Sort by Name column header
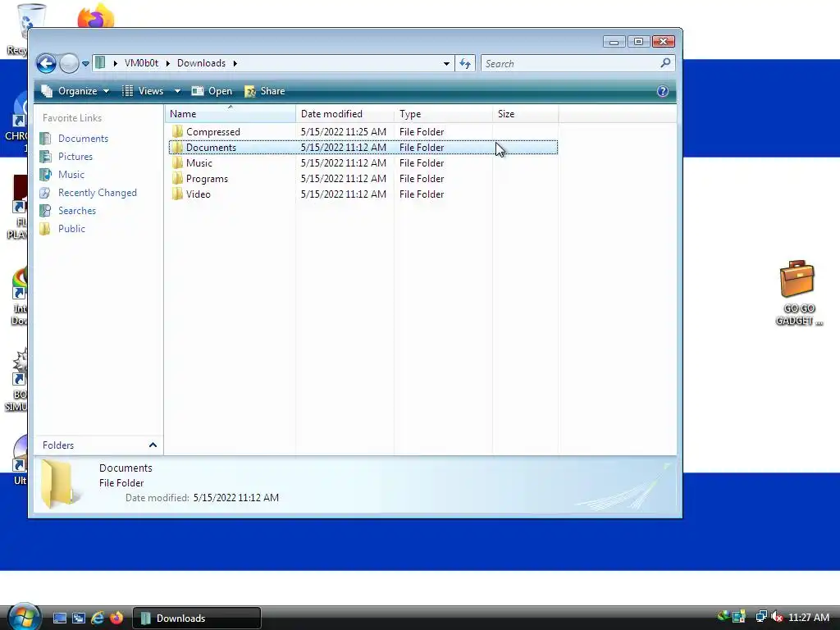Screen dimensions: 840x630 [x=231, y=113]
